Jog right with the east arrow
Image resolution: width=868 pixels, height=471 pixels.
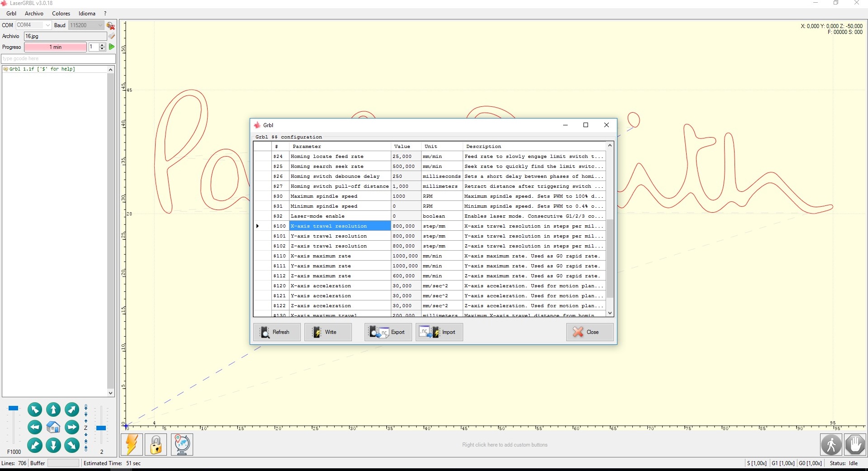72,427
